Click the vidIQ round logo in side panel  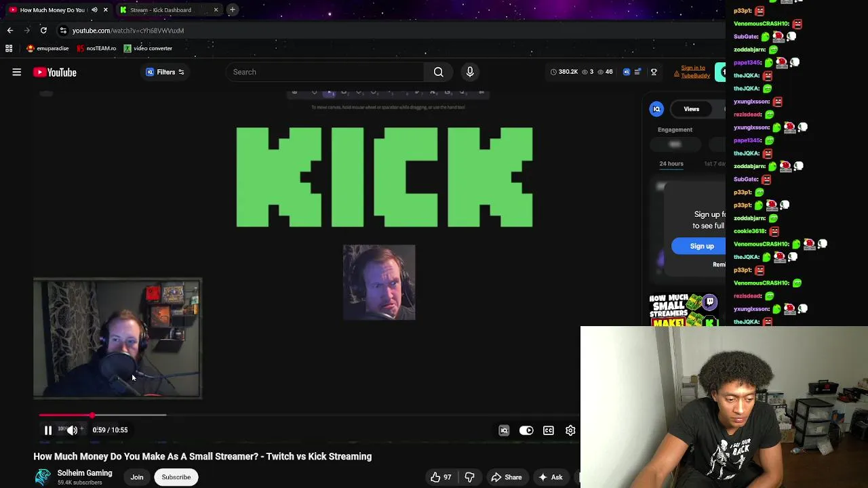(656, 108)
